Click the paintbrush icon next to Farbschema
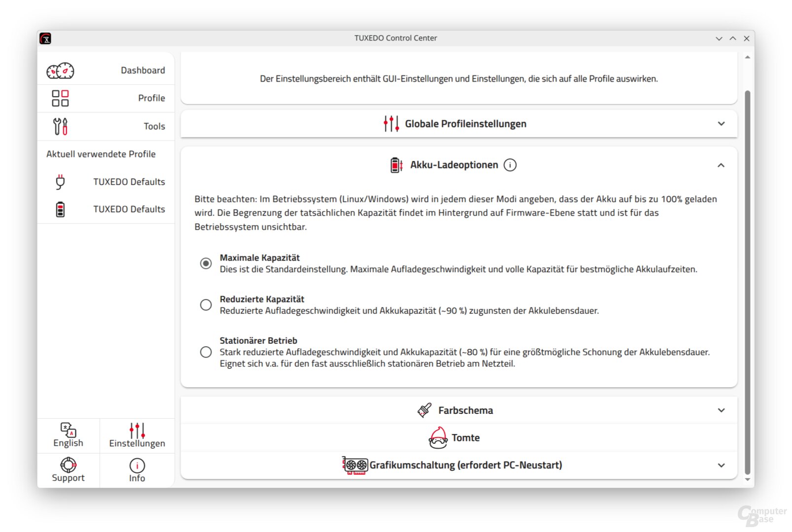 [424, 410]
